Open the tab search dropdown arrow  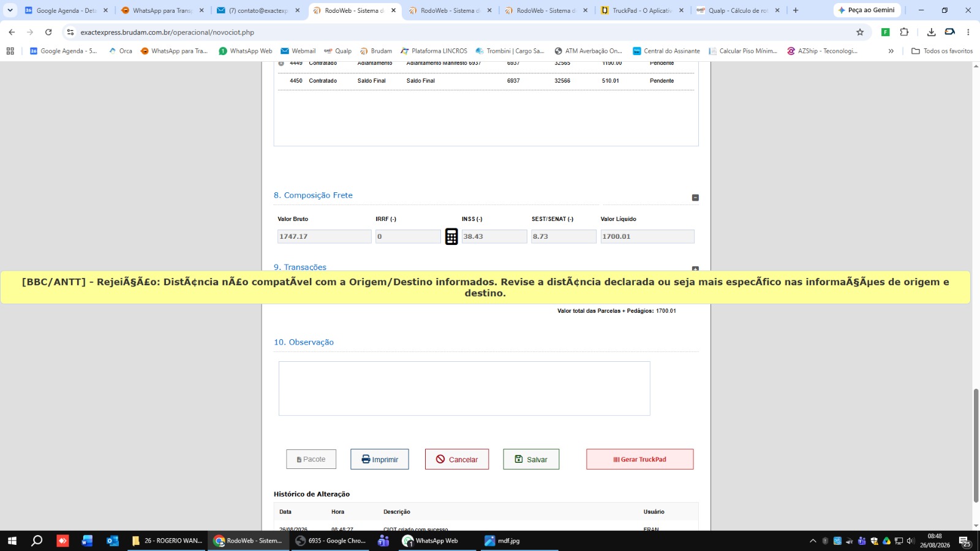(10, 10)
